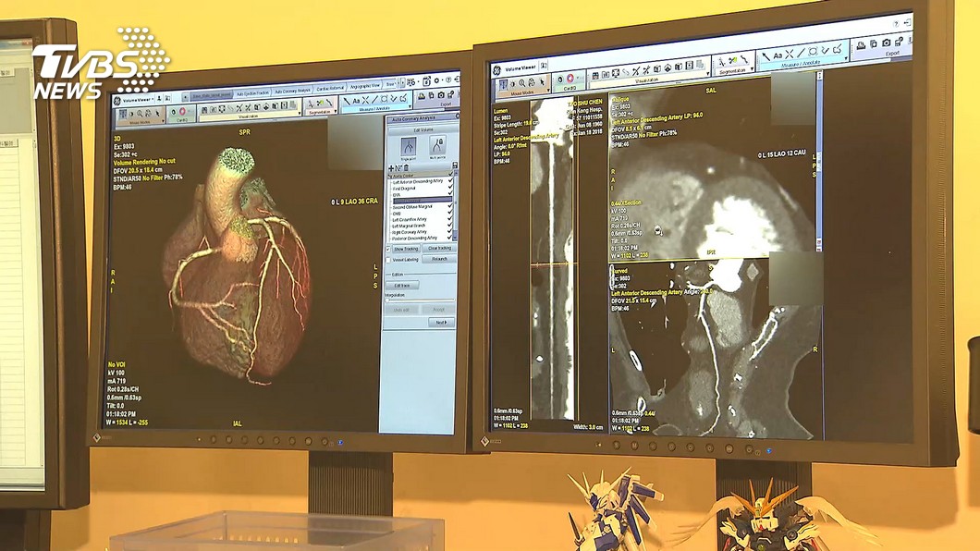Viewport: 980px width, 551px height.
Task: Click the film print icon in left monitor Export group
Action: point(422,96)
